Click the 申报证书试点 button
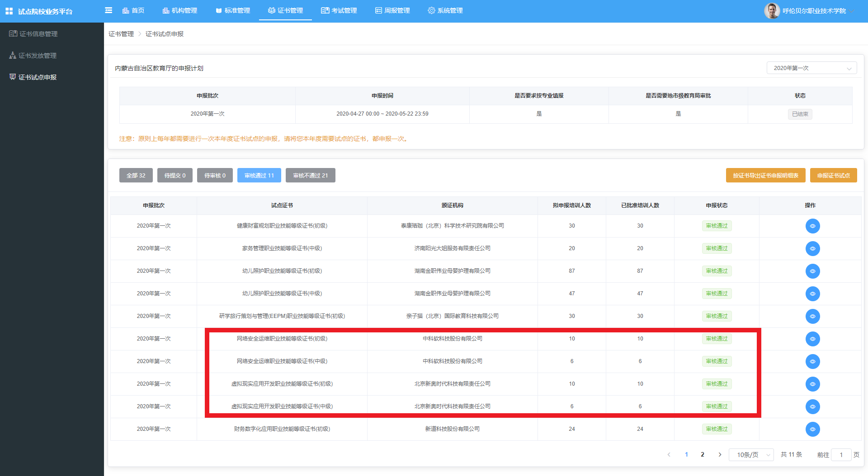Viewport: 868px width, 476px height. (833, 175)
